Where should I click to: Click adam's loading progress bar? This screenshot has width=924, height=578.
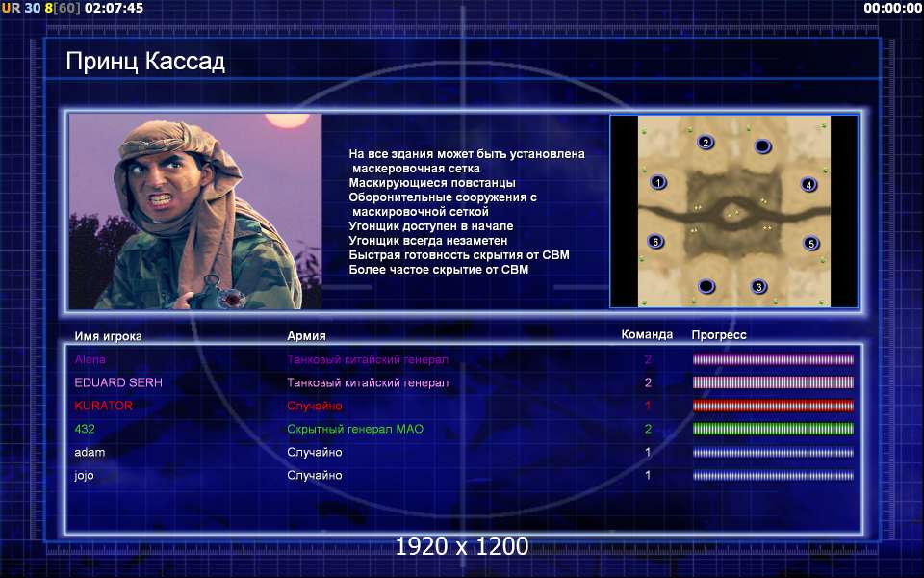[773, 453]
